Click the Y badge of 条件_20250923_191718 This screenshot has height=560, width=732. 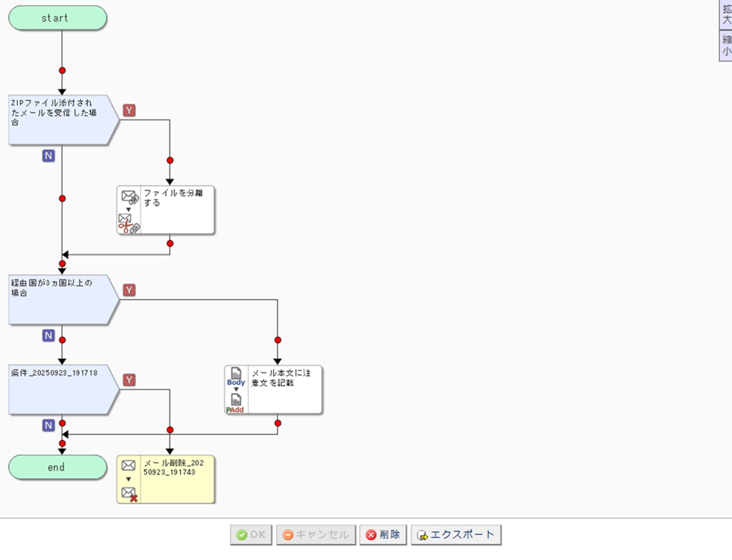point(129,380)
